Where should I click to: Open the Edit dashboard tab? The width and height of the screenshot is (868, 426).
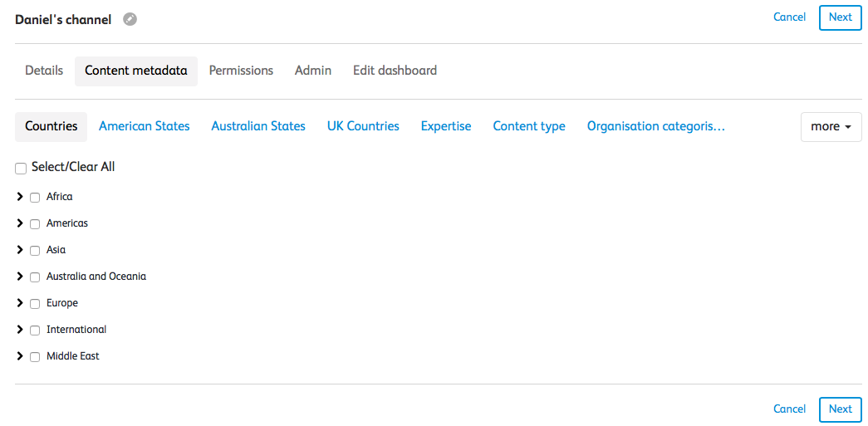tap(395, 71)
